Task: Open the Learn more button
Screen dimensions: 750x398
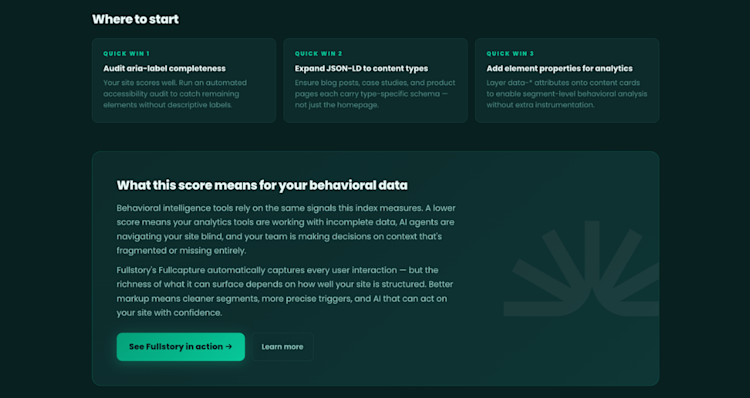Action: [x=282, y=347]
